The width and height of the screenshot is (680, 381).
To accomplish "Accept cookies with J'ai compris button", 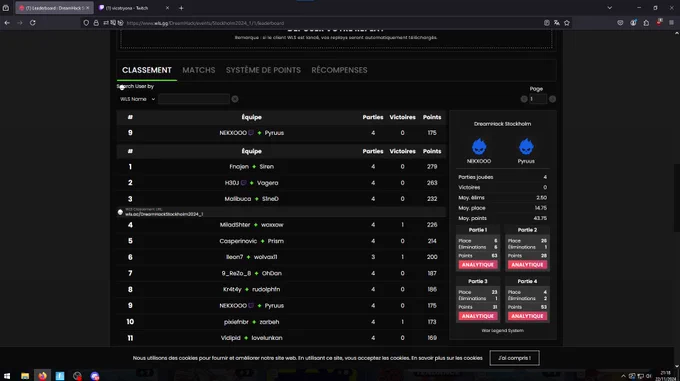I will (x=514, y=358).
